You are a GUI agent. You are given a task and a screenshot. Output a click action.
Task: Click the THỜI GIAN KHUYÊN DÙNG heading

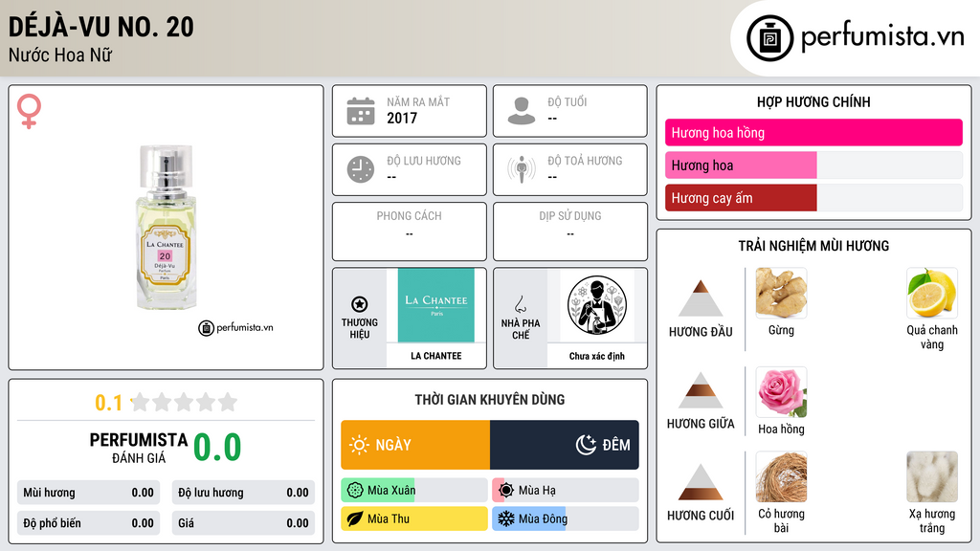click(x=490, y=400)
